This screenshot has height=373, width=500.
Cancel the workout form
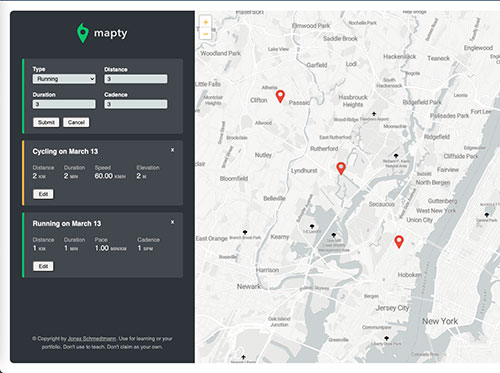(x=76, y=122)
